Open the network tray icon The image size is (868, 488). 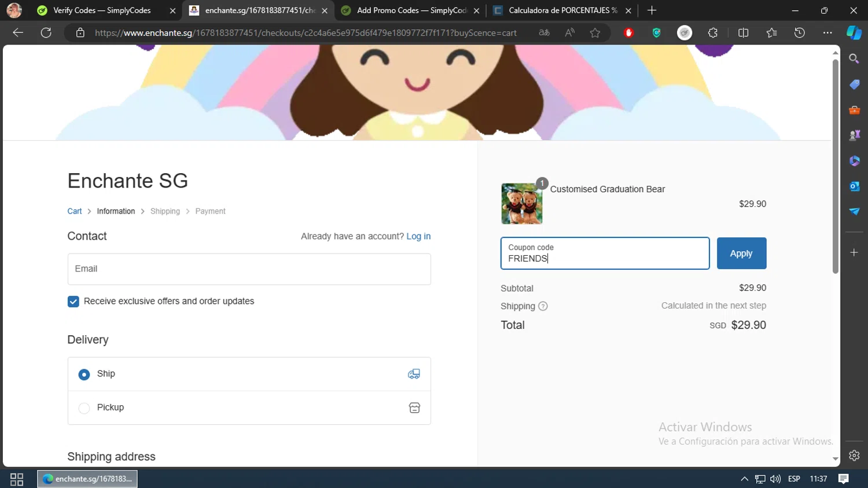pyautogui.click(x=760, y=479)
